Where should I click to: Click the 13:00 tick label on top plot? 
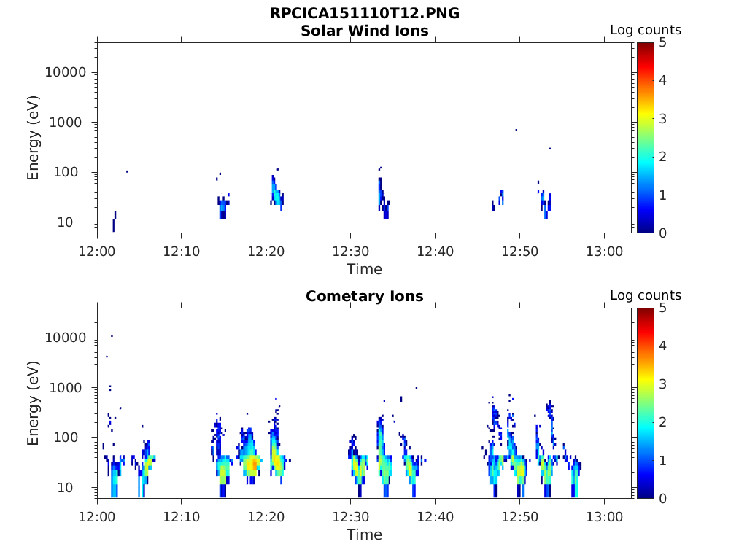pyautogui.click(x=604, y=252)
